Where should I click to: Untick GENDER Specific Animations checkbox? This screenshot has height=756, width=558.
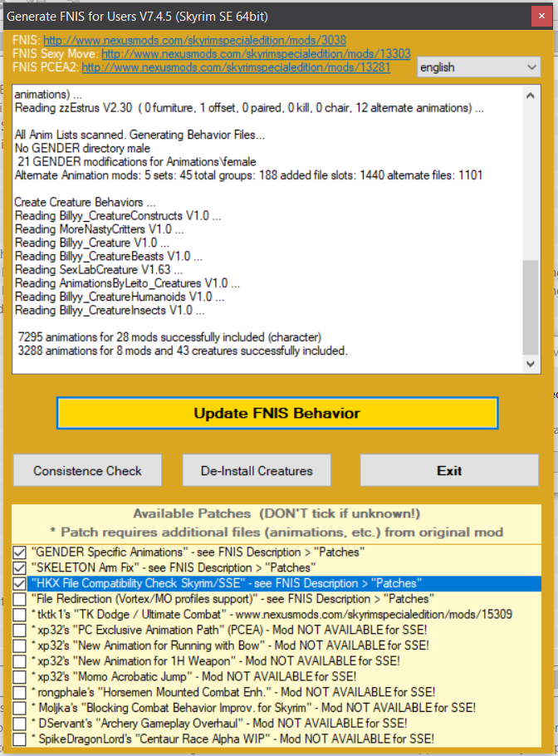20,552
